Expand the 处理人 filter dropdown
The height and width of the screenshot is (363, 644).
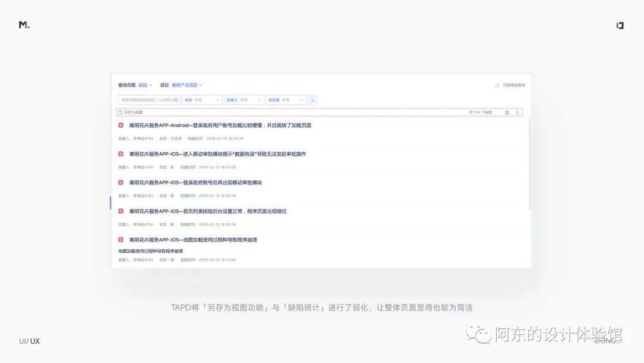pos(244,100)
